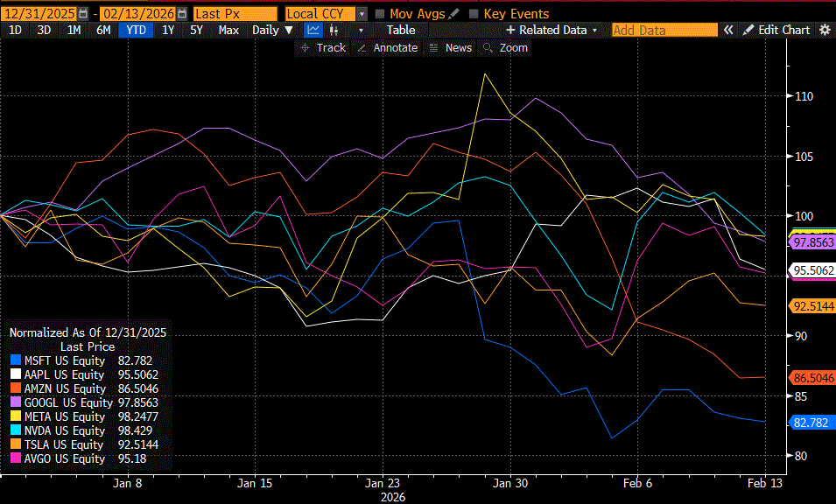Screen dimensions: 836x504
Task: Switch to the 6M range tab
Action: click(103, 30)
